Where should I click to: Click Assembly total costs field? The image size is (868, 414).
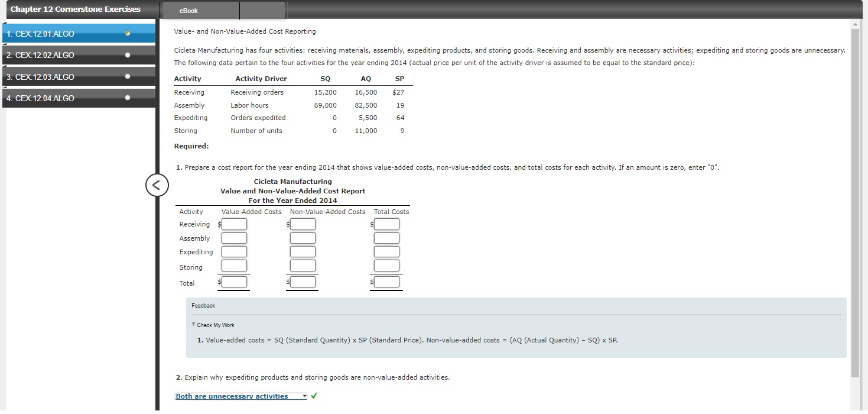pyautogui.click(x=387, y=238)
